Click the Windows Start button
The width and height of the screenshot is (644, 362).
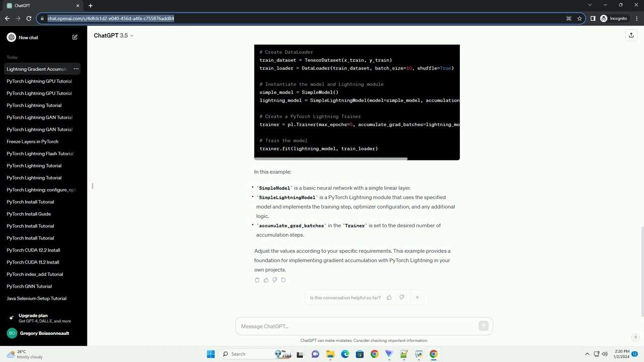(211, 354)
